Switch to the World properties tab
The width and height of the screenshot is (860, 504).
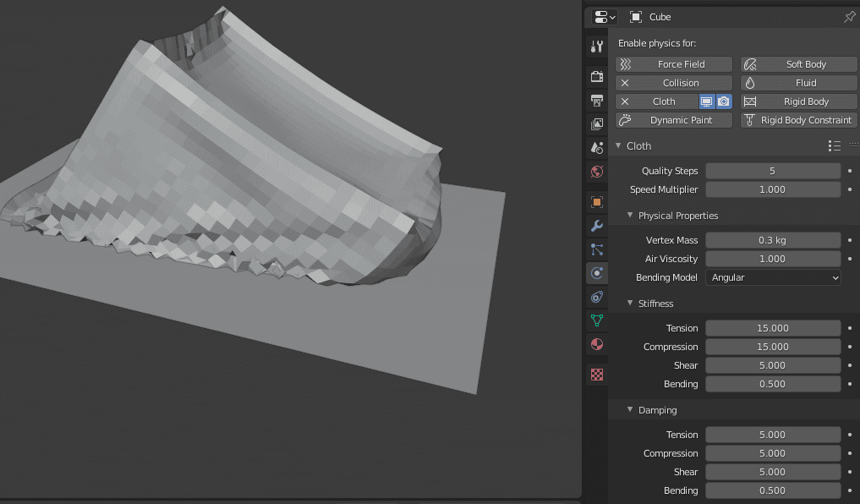596,172
